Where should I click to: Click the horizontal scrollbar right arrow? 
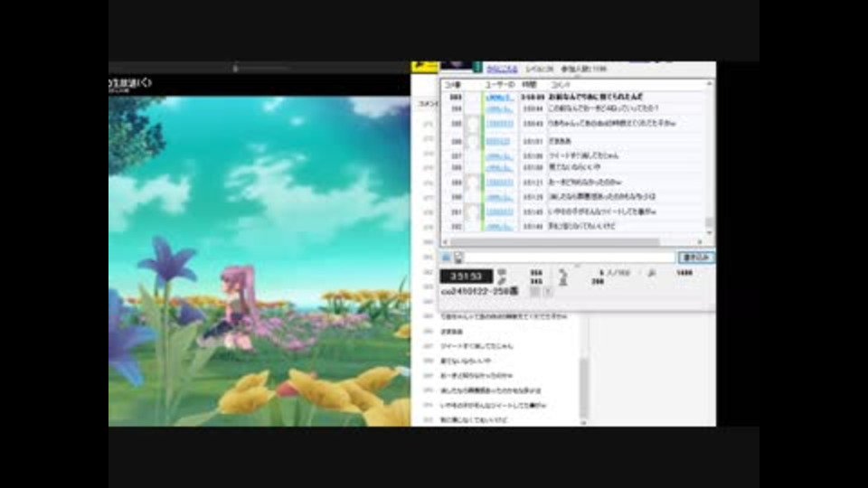[x=700, y=242]
